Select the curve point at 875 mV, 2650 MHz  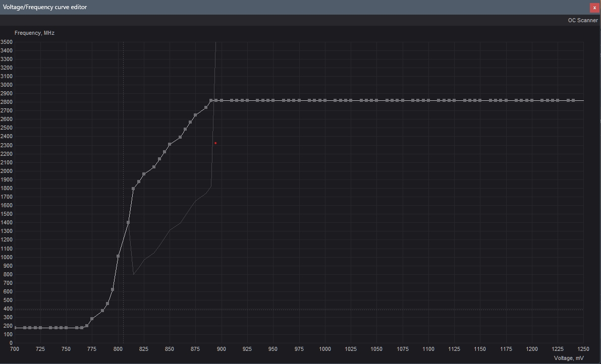(x=195, y=115)
